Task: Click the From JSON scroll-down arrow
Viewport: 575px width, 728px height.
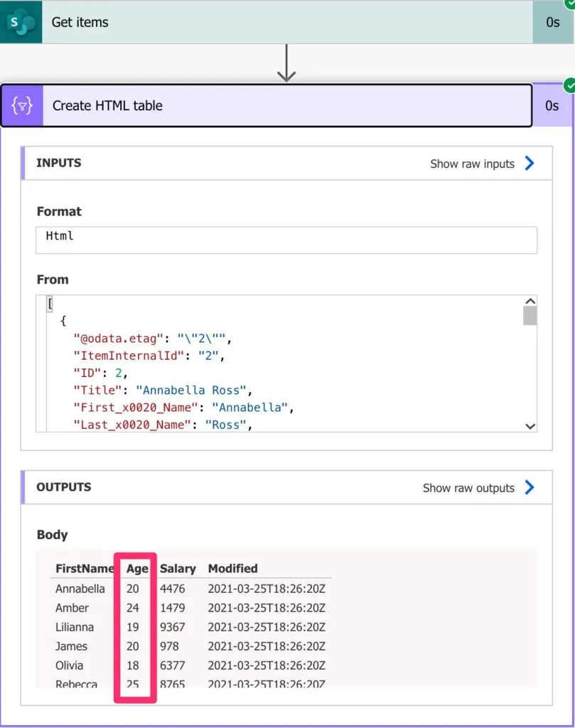Action: (530, 426)
